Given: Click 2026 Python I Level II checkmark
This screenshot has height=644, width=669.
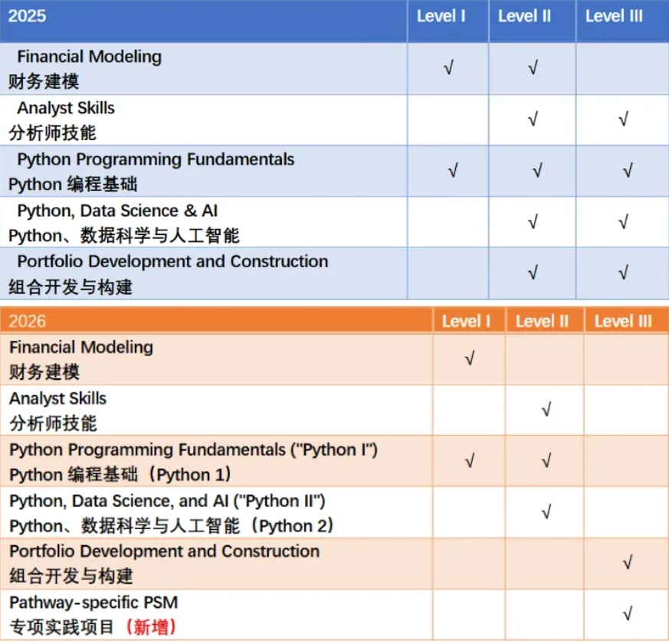Looking at the screenshot, I should pos(546,461).
